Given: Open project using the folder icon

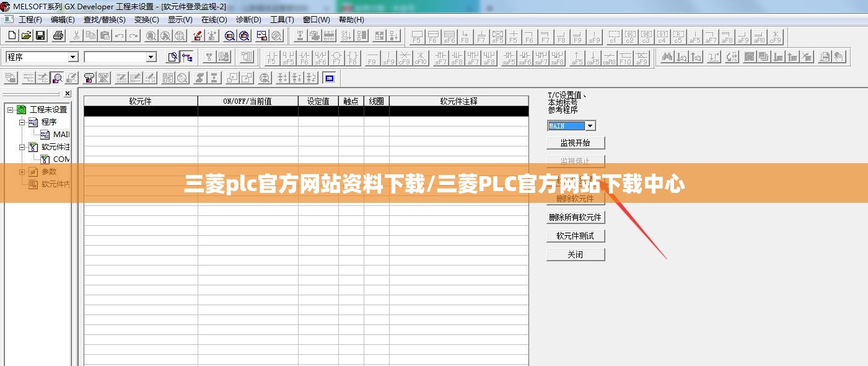Looking at the screenshot, I should (x=26, y=35).
